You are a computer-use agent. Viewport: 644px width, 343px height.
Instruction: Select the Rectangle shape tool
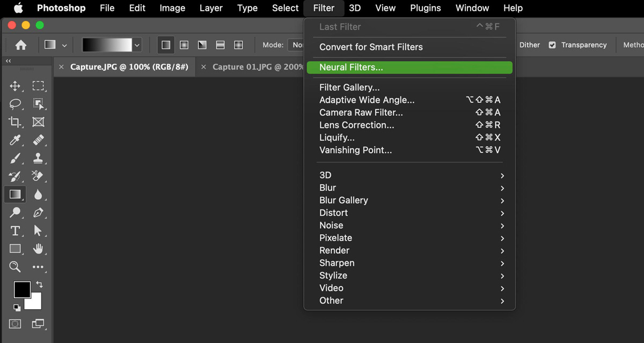click(15, 249)
